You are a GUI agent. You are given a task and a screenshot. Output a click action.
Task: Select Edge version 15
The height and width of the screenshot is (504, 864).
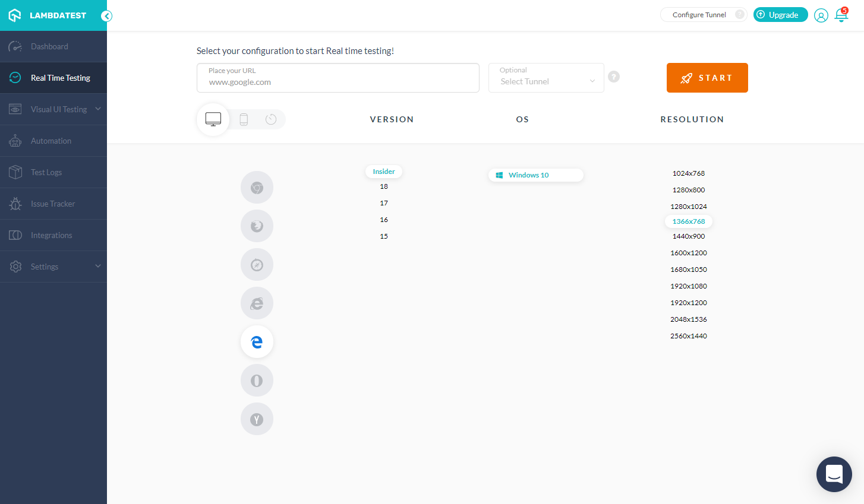point(384,236)
